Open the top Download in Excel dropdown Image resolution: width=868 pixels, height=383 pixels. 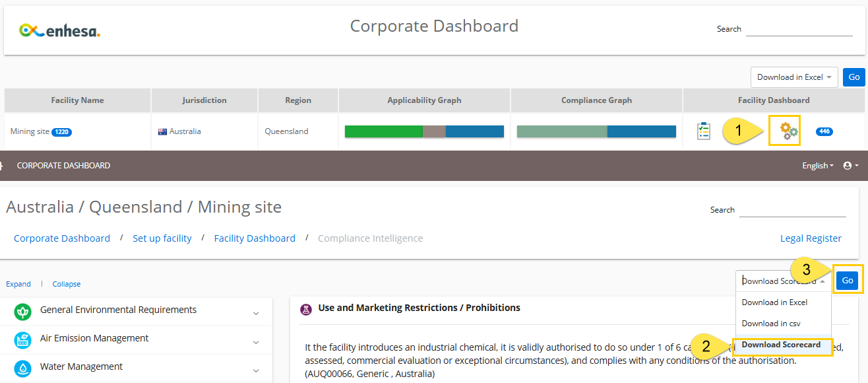[x=794, y=77]
